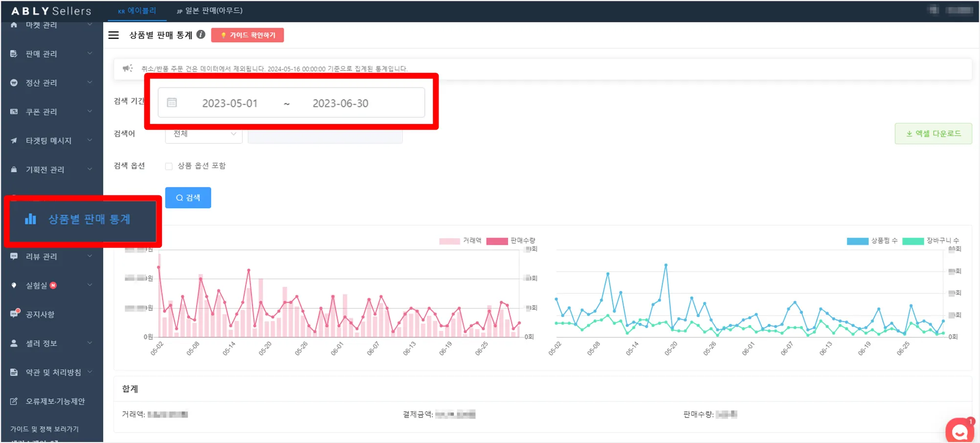Click the start date 2023-05-01 field
Screen dimensions: 980x443
[x=230, y=103]
